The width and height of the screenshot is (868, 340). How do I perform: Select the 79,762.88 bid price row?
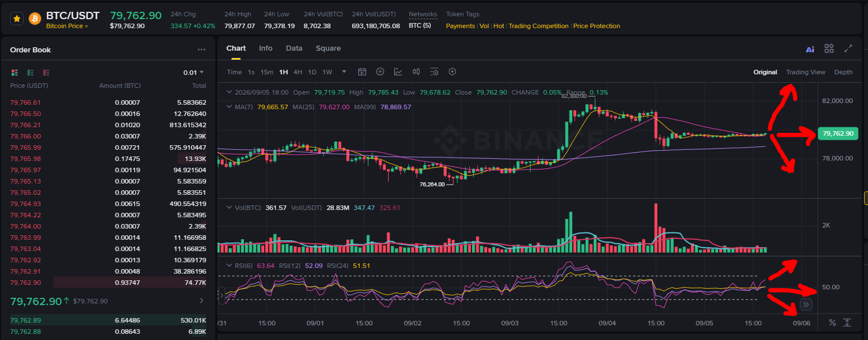point(108,332)
